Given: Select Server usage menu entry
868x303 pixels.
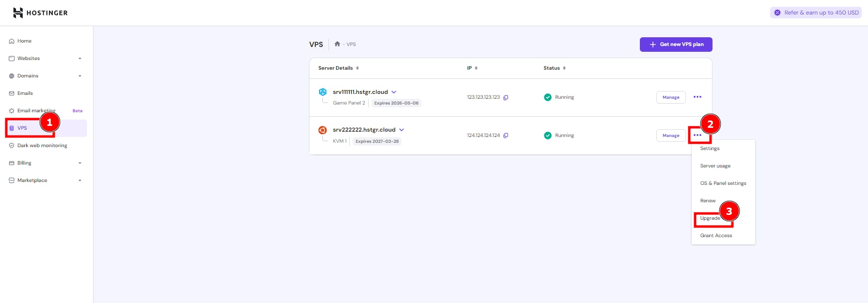Looking at the screenshot, I should point(715,166).
